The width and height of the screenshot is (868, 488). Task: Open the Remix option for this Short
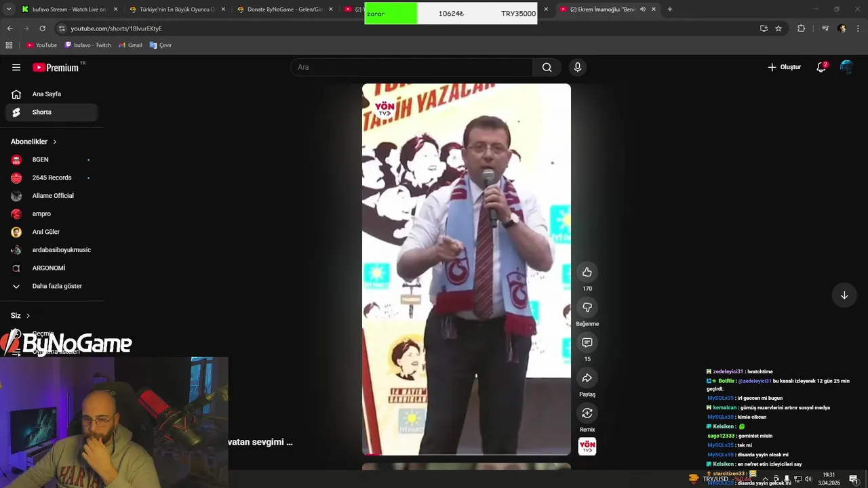(x=587, y=413)
